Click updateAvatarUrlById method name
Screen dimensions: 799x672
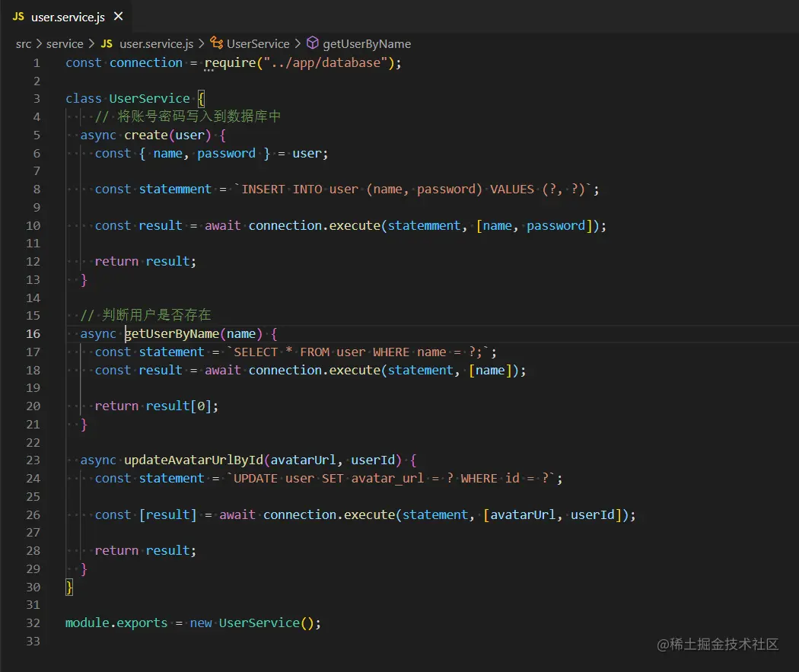coord(193,460)
